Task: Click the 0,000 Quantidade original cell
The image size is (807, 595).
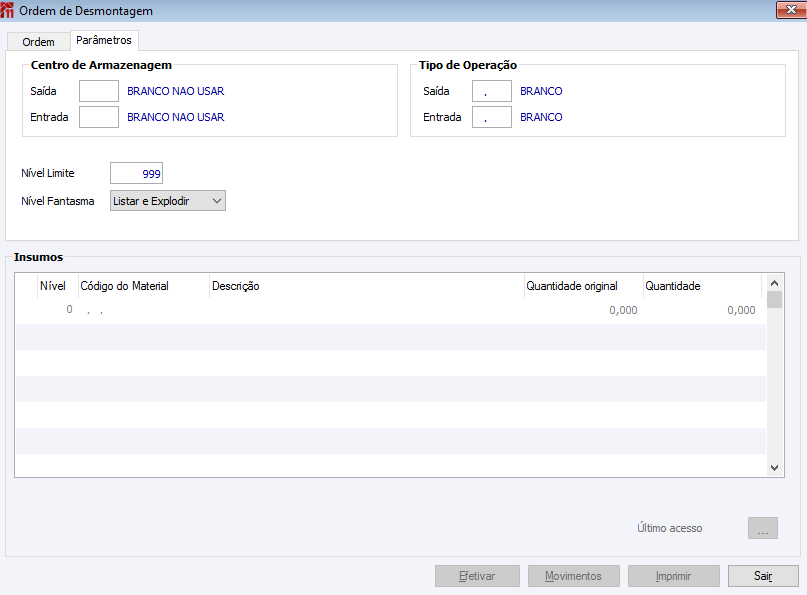Action: coord(584,310)
